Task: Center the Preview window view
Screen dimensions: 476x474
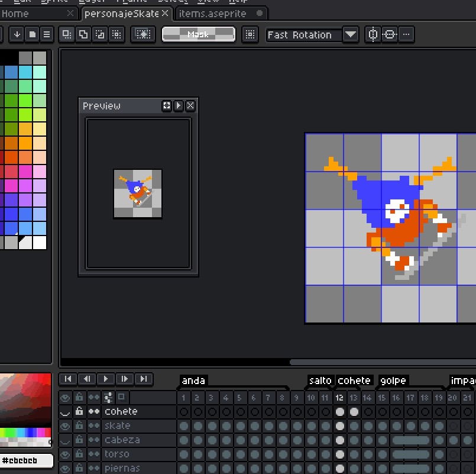Action: click(167, 105)
